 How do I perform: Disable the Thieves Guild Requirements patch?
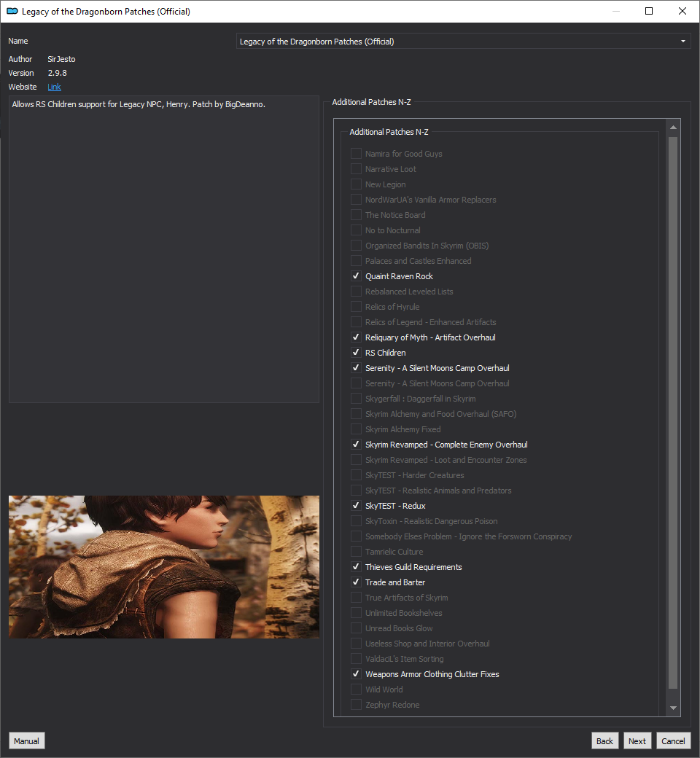(356, 567)
